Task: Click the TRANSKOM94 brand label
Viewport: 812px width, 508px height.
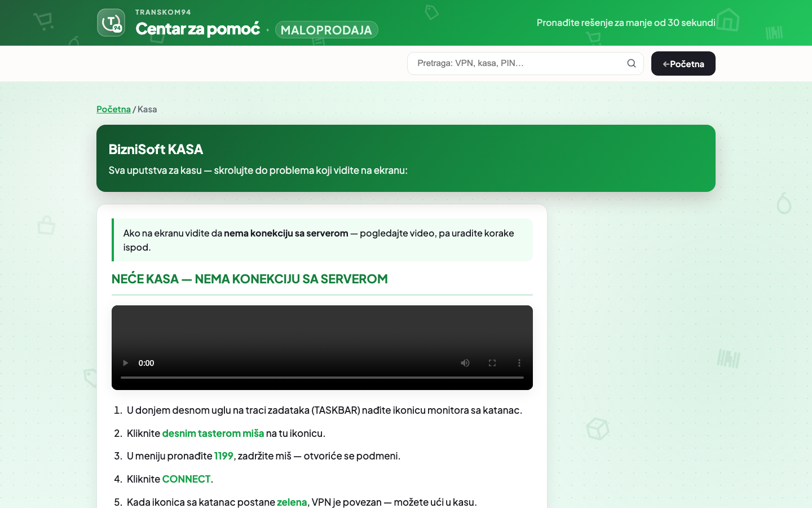Action: [163, 12]
